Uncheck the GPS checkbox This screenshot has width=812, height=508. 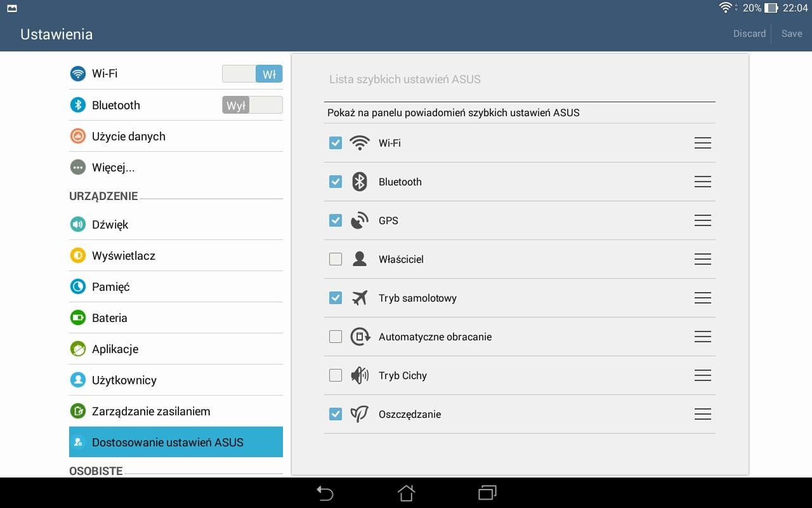pos(336,220)
